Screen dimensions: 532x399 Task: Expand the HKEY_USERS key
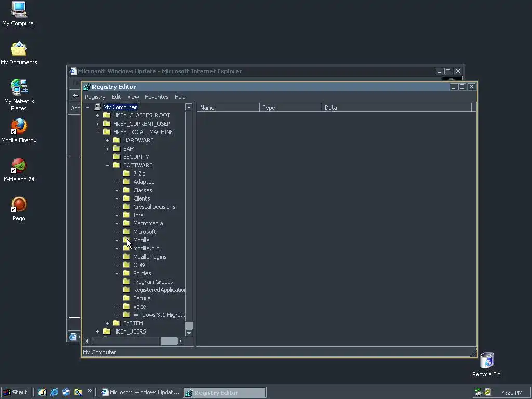pos(97,331)
